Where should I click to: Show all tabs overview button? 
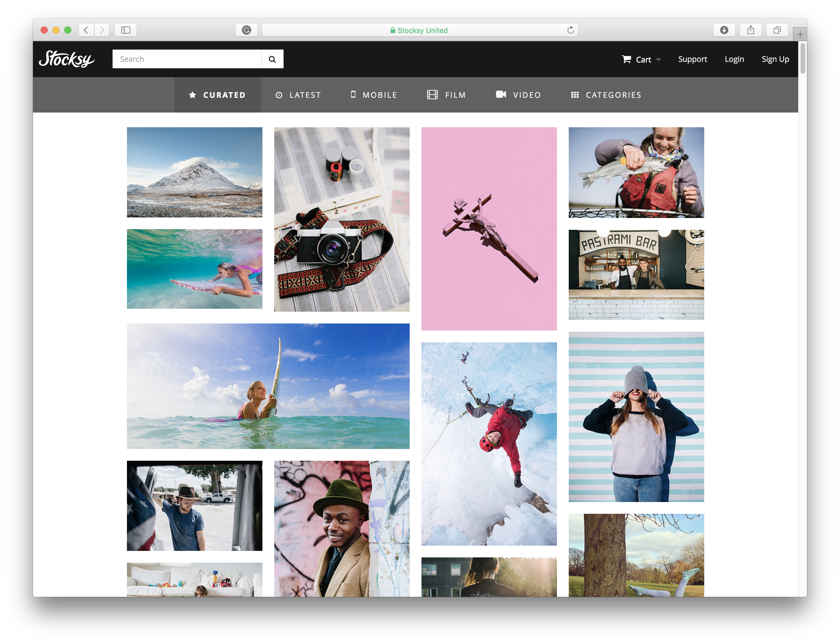click(777, 30)
